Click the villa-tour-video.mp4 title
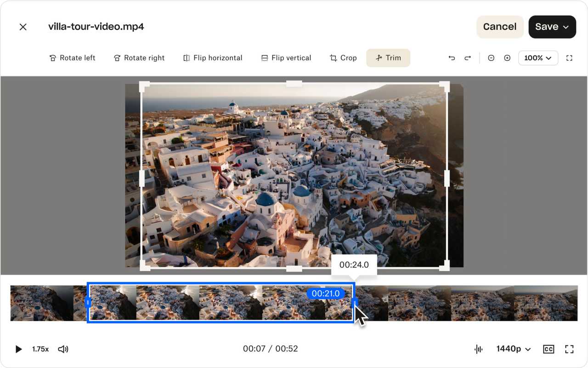Screen dimensions: 588x368 95,26
